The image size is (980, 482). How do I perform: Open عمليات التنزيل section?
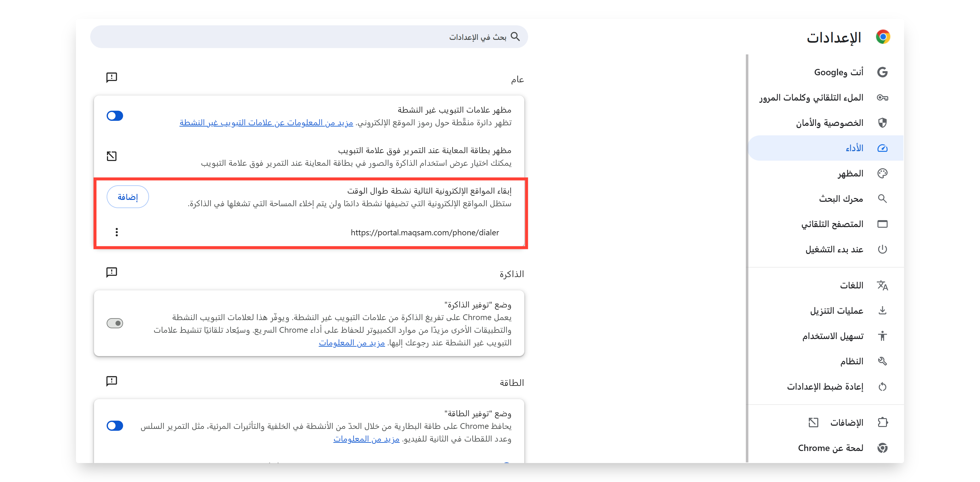pos(826,311)
